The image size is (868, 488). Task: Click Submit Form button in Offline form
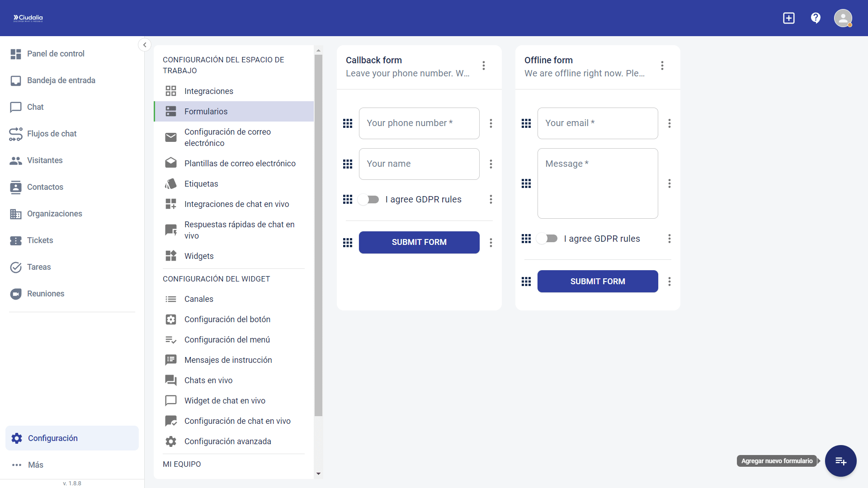pyautogui.click(x=598, y=282)
